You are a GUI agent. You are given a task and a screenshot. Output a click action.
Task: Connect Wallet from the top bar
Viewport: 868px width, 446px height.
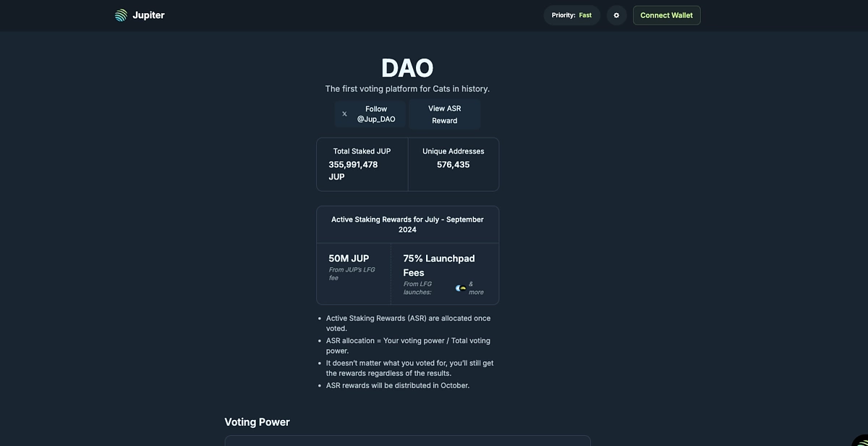pos(666,15)
